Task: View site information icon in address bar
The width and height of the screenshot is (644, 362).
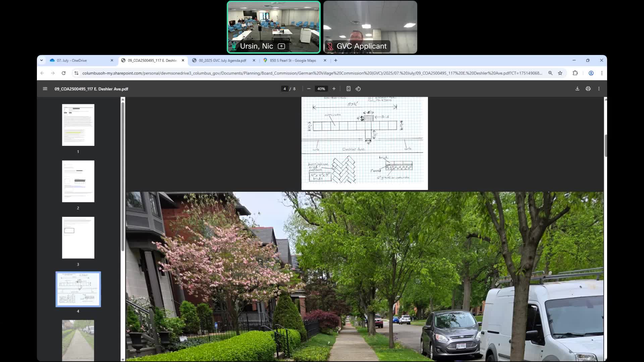Action: click(x=76, y=73)
